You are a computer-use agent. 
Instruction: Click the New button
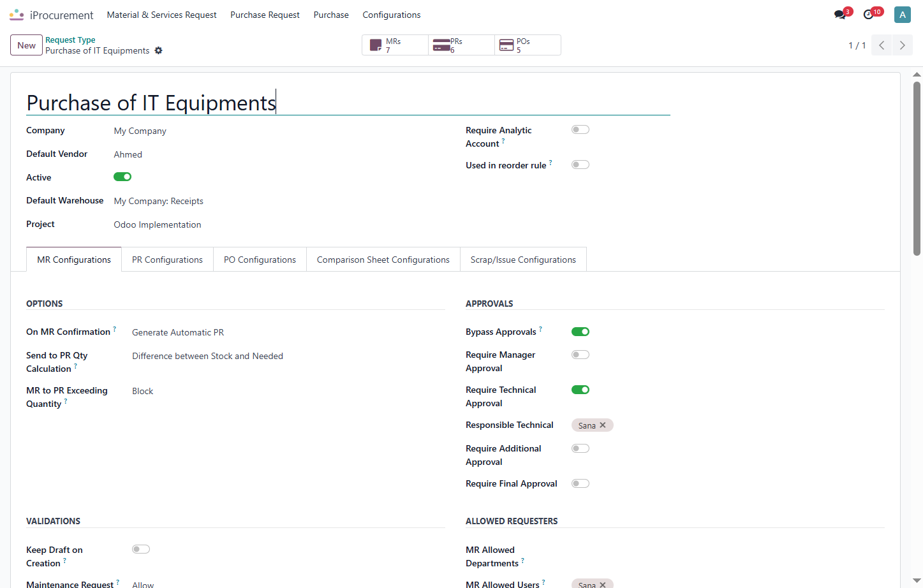click(27, 45)
